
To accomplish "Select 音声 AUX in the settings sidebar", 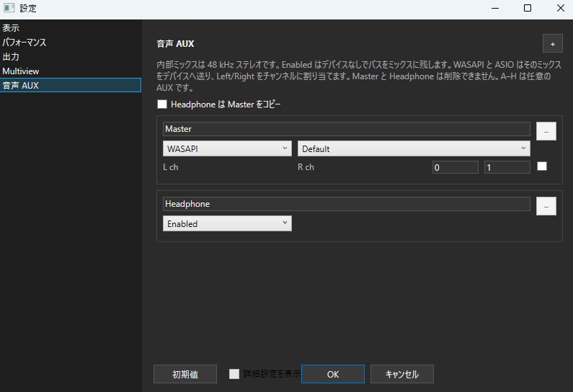I will pos(71,85).
